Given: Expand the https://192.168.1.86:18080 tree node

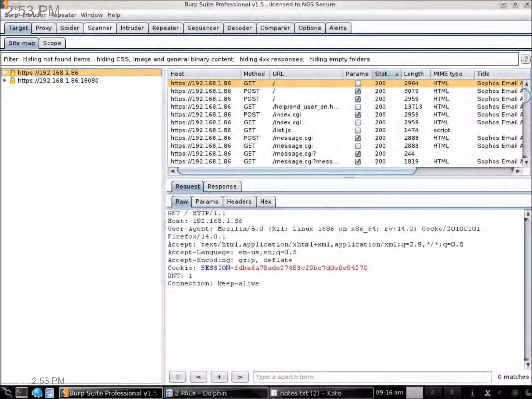Looking at the screenshot, I should (x=5, y=81).
